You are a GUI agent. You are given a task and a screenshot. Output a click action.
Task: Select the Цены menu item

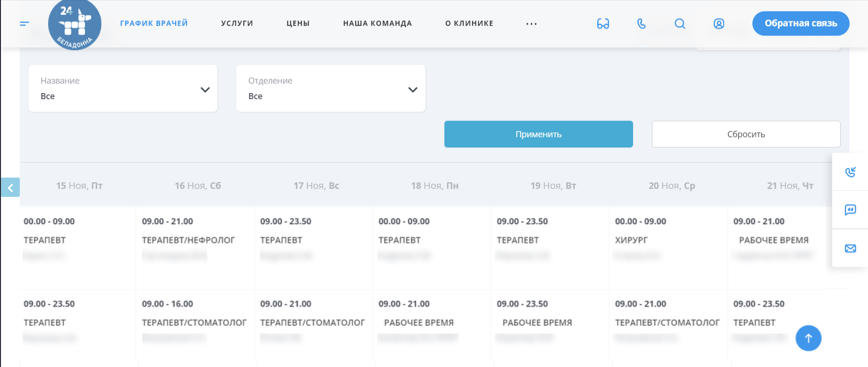(x=298, y=24)
